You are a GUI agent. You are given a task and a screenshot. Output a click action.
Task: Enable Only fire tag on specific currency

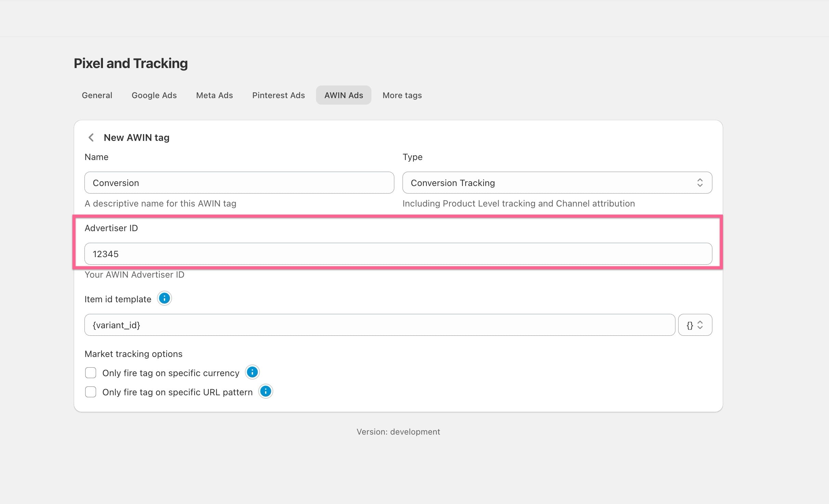point(91,373)
